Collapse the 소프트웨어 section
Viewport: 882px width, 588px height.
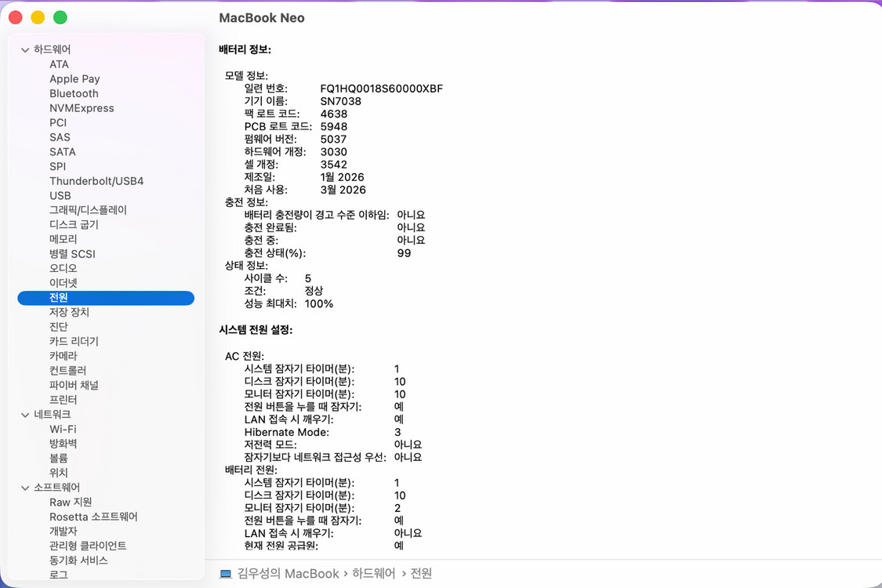click(25, 487)
